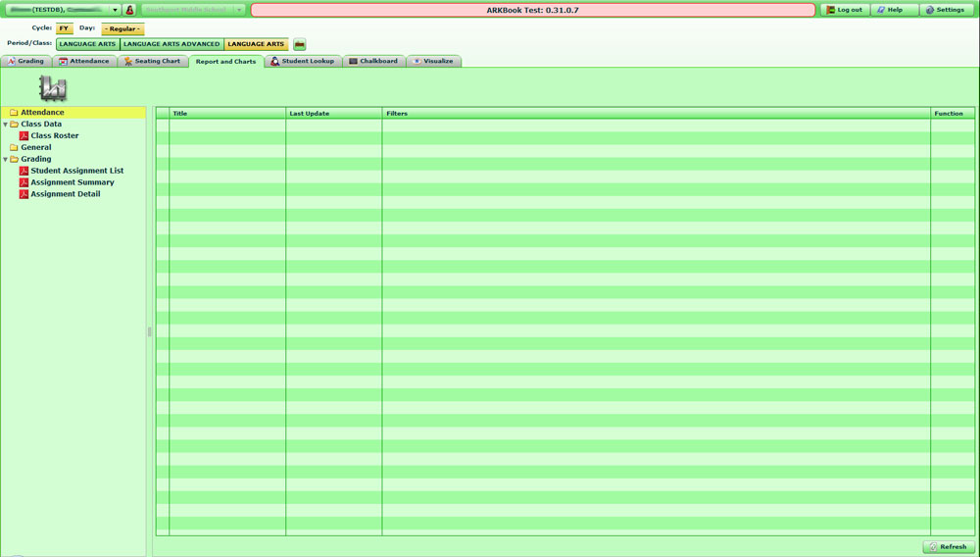
Task: Select the LANGUAGE ARTS ADVANCED class period
Action: 171,44
